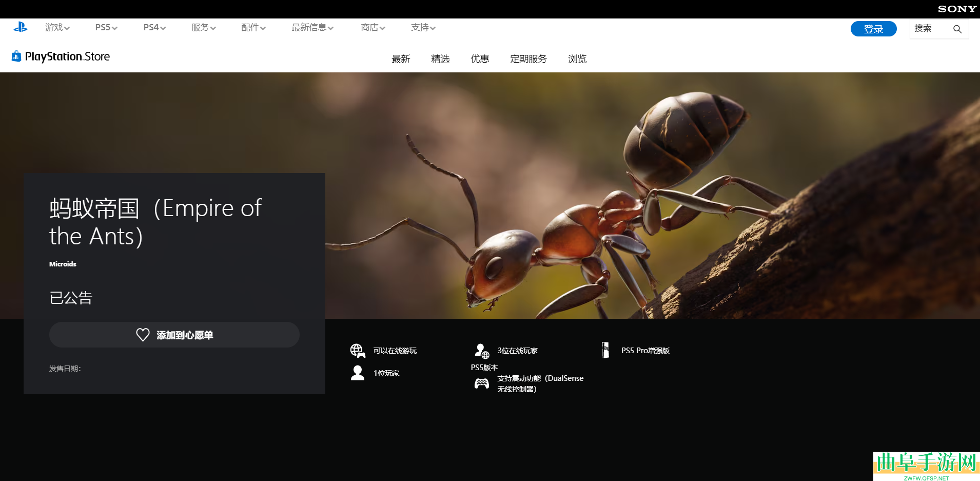Expand the 支持 dropdown menu
The height and width of the screenshot is (481, 980).
point(423,28)
